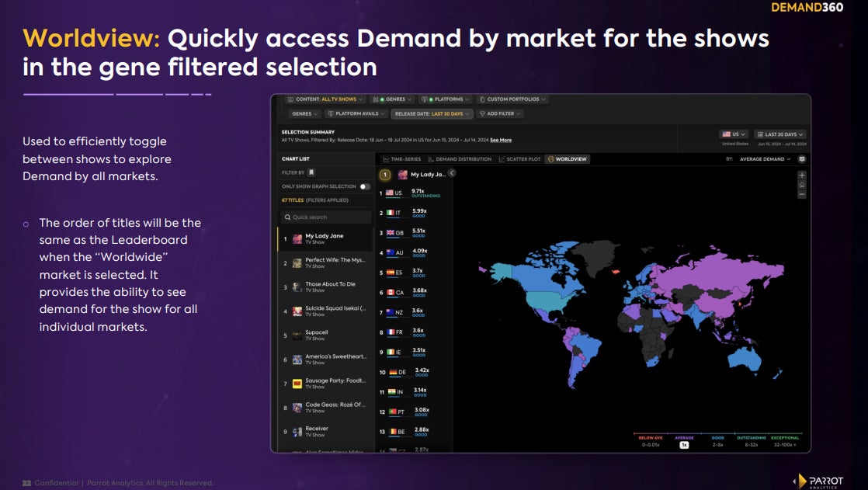Open the second-row Genres filter chip
This screenshot has width=868, height=490.
point(304,113)
